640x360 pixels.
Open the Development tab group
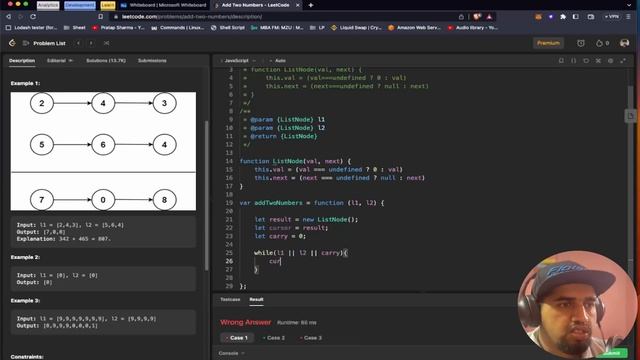coord(80,5)
